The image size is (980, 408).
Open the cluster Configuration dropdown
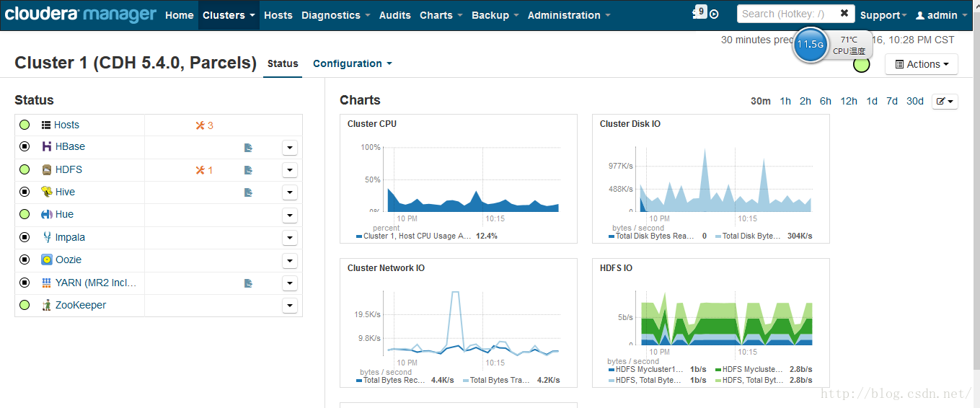353,63
